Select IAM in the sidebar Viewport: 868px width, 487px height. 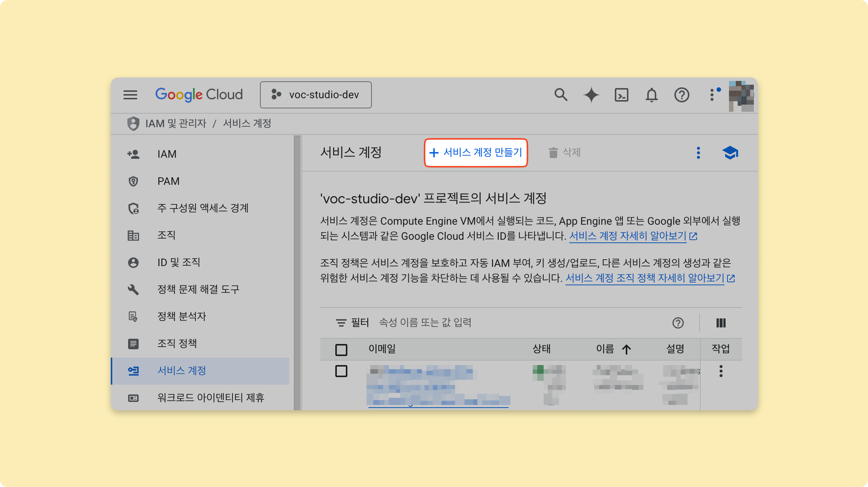167,154
